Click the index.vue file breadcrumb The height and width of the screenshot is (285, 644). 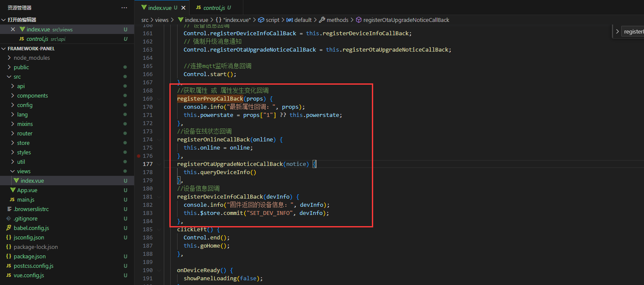tap(193, 20)
